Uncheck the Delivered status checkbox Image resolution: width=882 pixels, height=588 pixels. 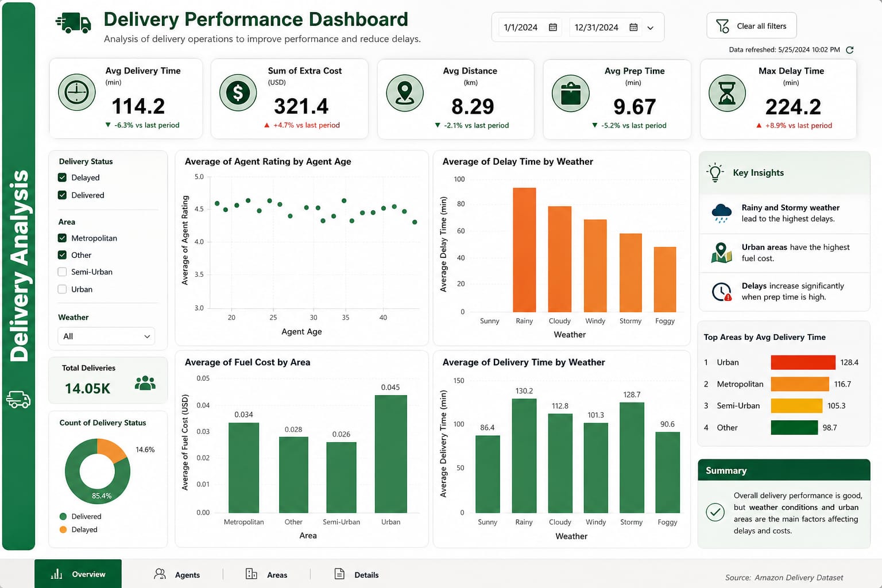point(62,195)
